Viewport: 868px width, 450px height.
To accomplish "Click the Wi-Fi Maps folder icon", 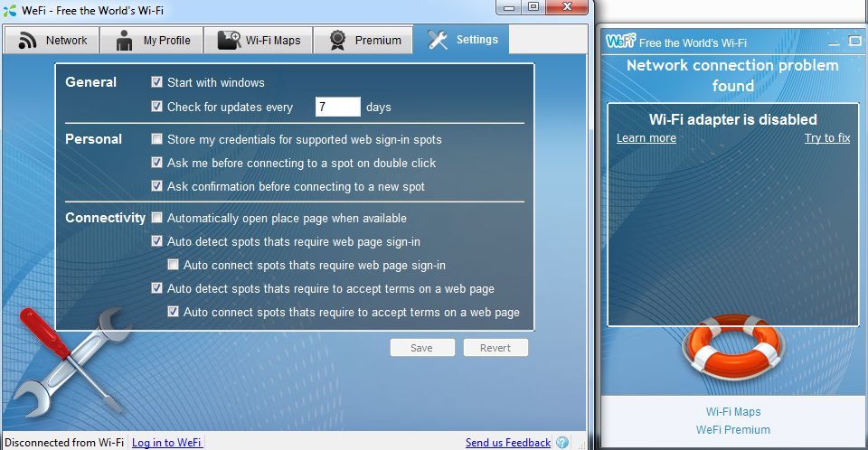I will [x=229, y=40].
